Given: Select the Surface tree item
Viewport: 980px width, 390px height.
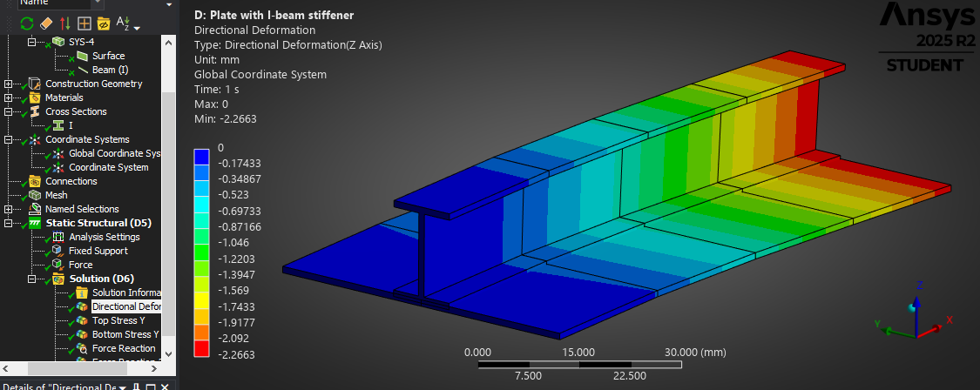Looking at the screenshot, I should [x=108, y=56].
